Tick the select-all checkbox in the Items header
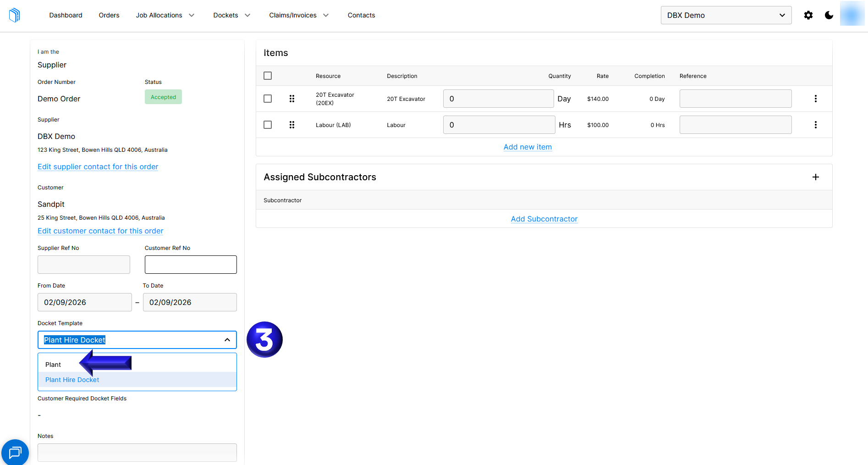This screenshot has height=465, width=868. click(x=268, y=76)
